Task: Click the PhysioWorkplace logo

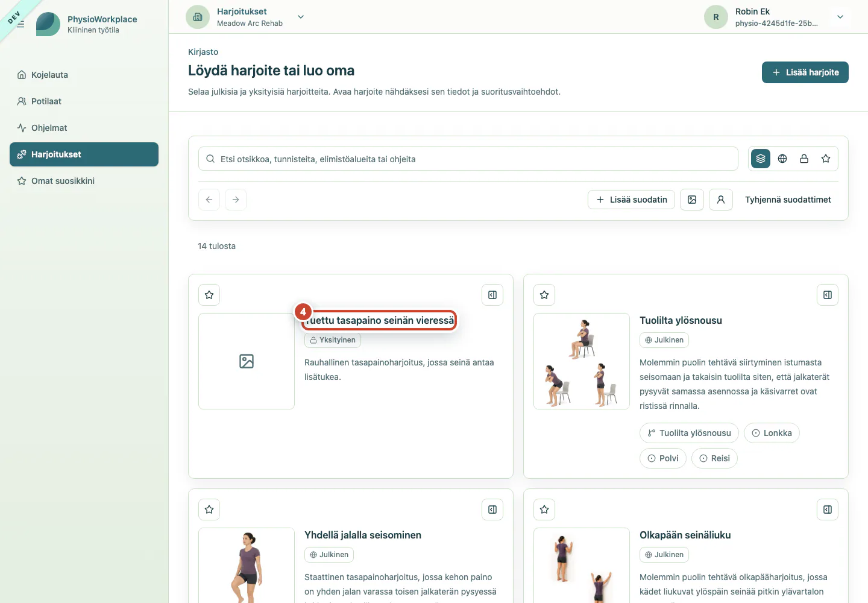Action: click(x=48, y=24)
